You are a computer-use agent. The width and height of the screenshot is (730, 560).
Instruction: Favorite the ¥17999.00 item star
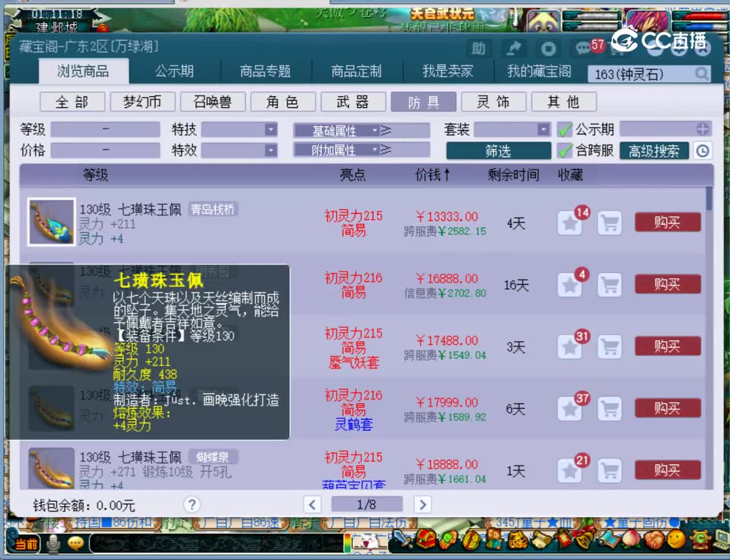coord(569,409)
